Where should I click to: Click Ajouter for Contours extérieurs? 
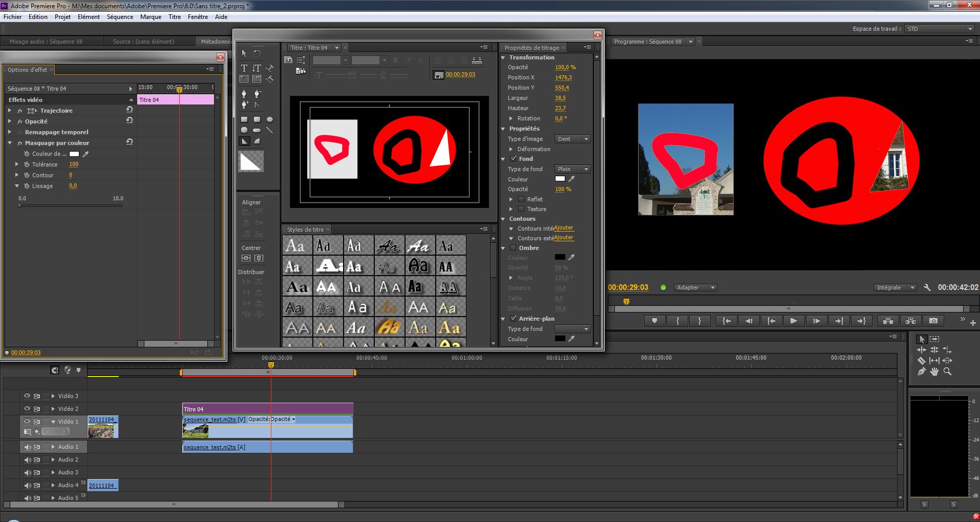point(564,238)
